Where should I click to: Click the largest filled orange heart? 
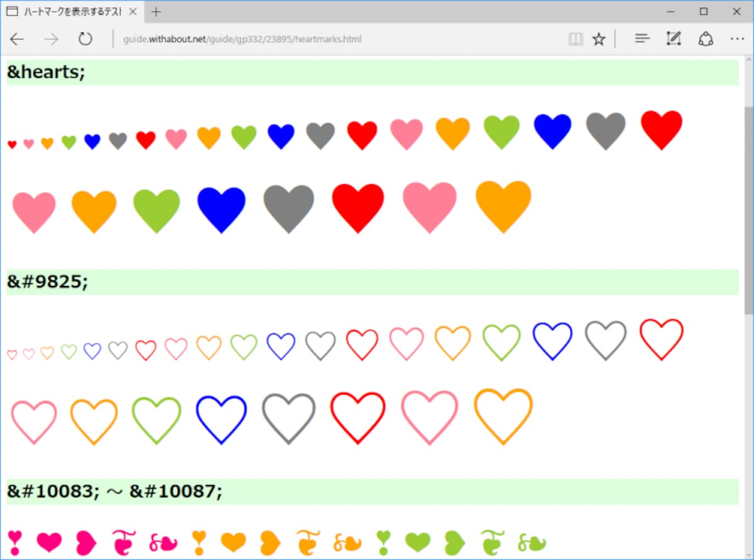coord(503,207)
